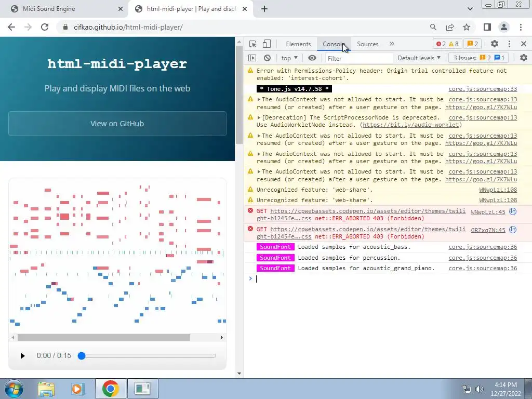This screenshot has width=532, height=399.
Task: Open the 3 Issues summary link
Action: click(x=479, y=58)
